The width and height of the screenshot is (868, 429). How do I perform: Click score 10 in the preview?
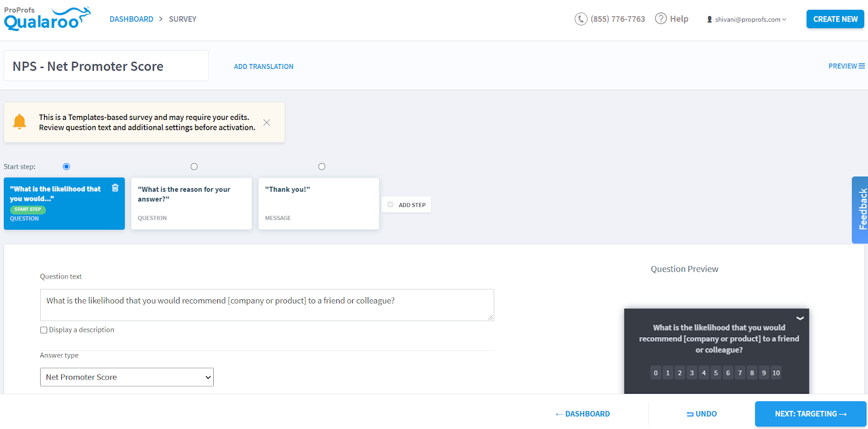click(x=776, y=373)
